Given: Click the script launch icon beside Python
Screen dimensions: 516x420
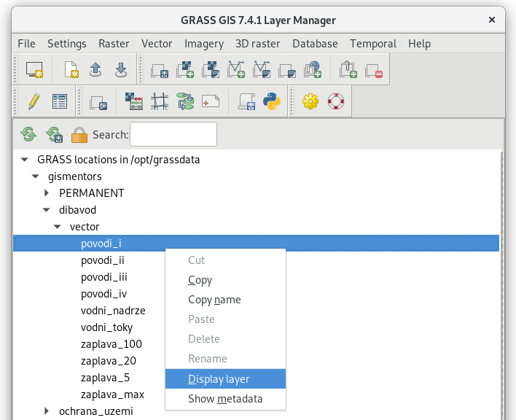Looking at the screenshot, I should [x=246, y=101].
